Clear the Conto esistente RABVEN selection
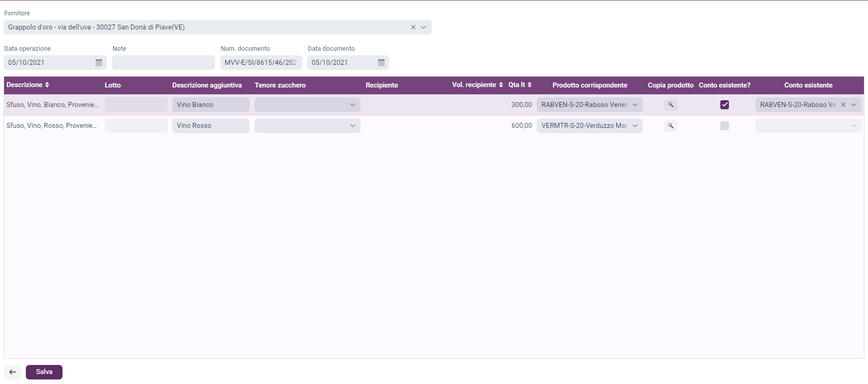This screenshot has width=868, height=384. coord(844,105)
